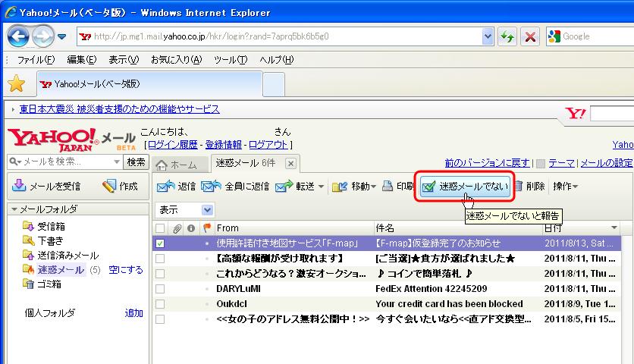Viewport: 634px width, 364px height.
Task: Click the 返信 reply button
Action: click(x=176, y=186)
